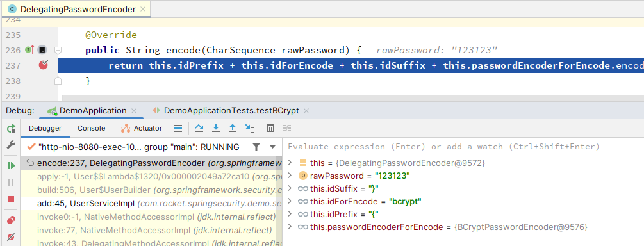
Task: Select the apply:-1 User$$Lambda stack frame
Action: click(x=151, y=177)
